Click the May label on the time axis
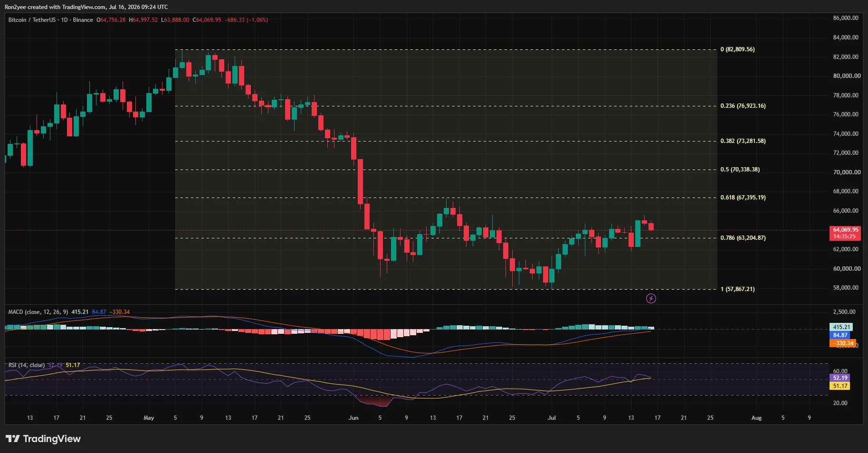 coord(149,418)
